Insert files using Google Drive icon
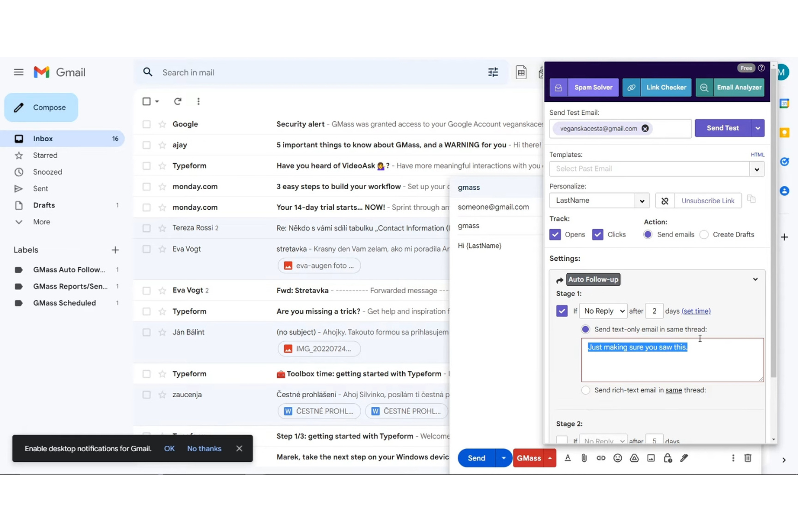798x532 pixels. point(634,458)
